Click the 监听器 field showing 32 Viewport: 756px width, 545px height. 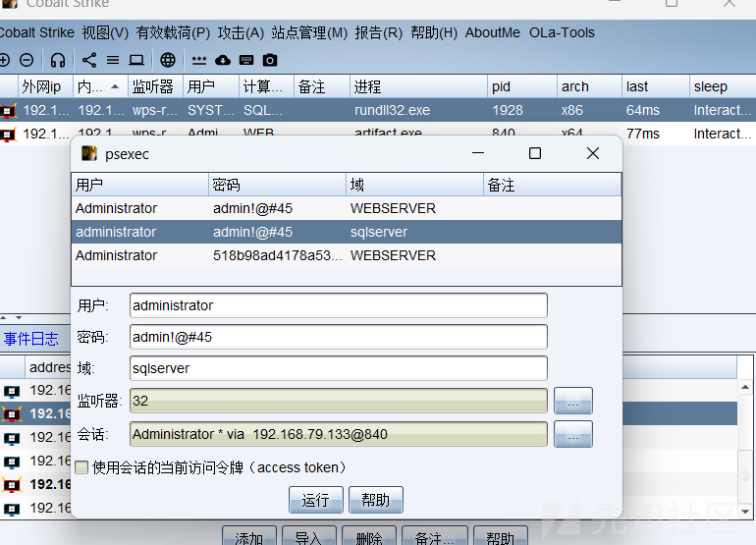click(339, 401)
